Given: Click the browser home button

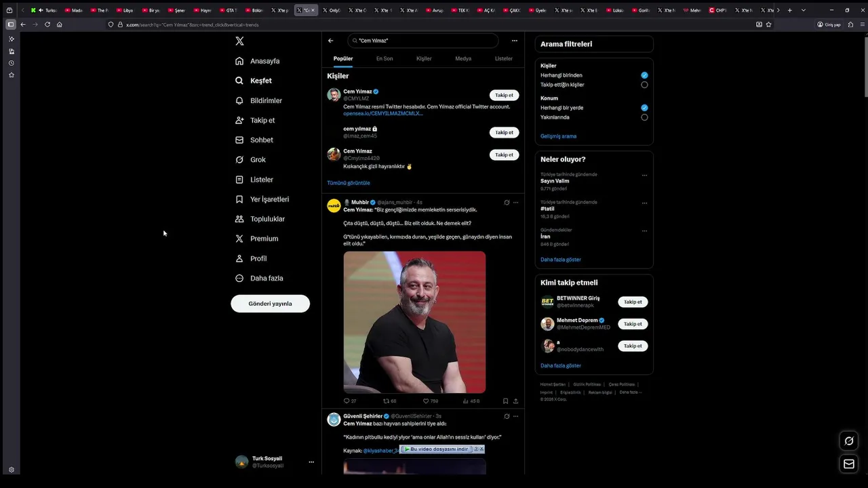Looking at the screenshot, I should tap(59, 24).
